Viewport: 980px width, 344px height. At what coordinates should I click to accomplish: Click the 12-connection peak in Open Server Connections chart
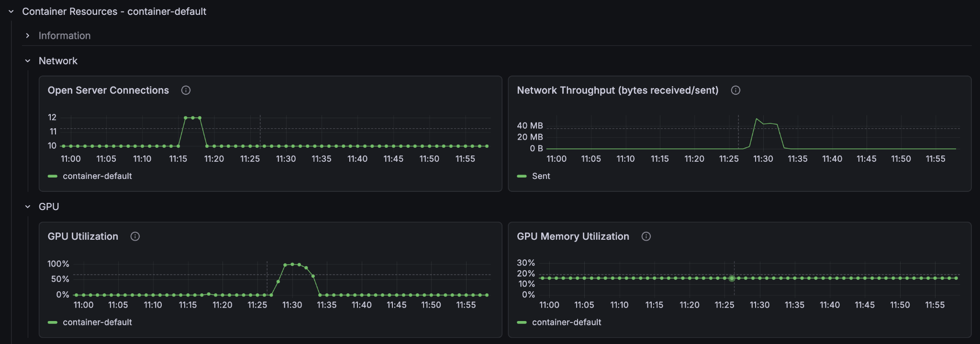click(192, 118)
